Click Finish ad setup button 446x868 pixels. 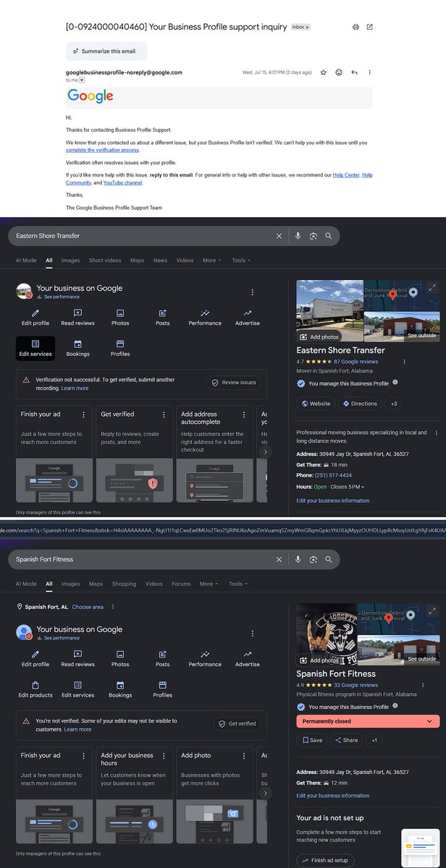[x=326, y=860]
